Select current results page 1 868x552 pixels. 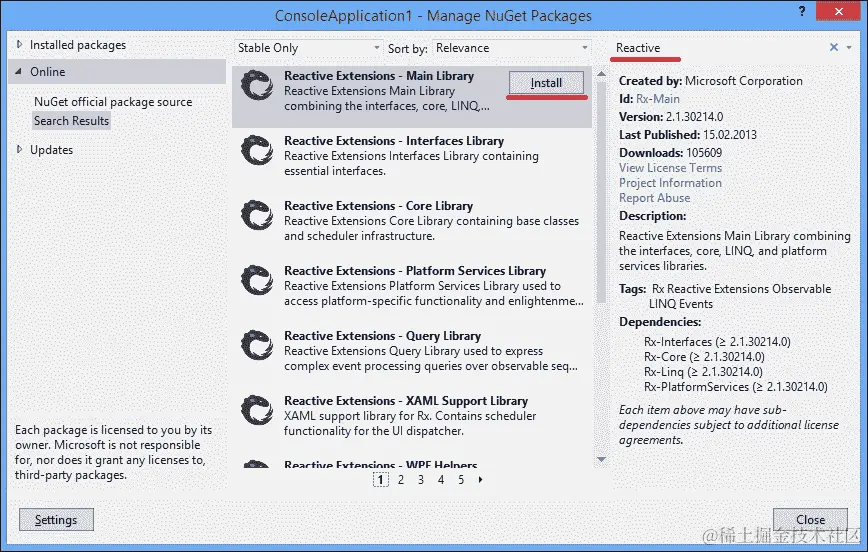coord(381,480)
